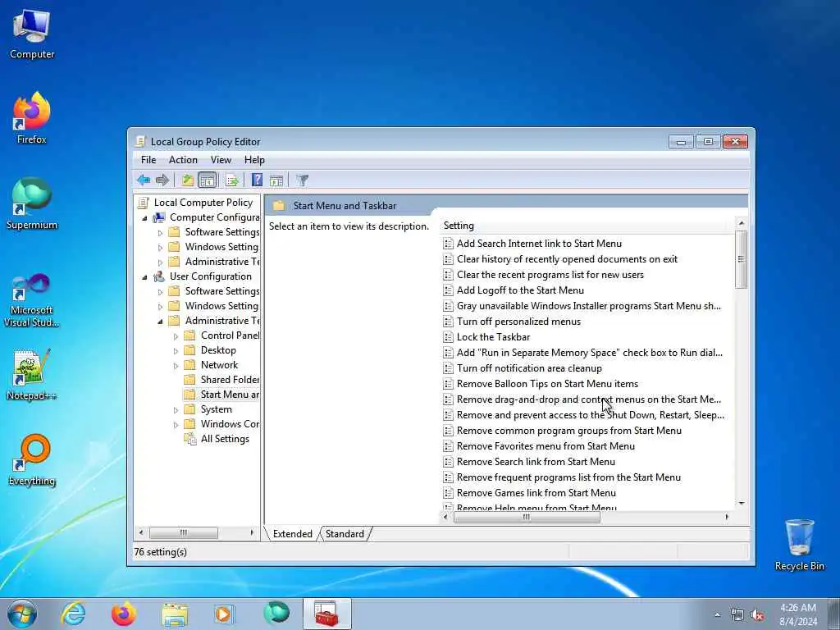The width and height of the screenshot is (840, 630).
Task: Expand the Control Panel tree node
Action: [176, 336]
